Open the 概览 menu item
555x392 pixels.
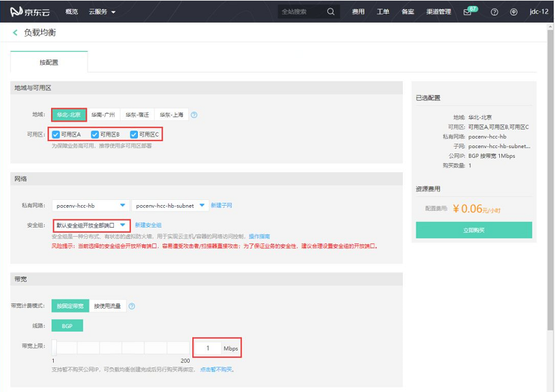coord(71,12)
